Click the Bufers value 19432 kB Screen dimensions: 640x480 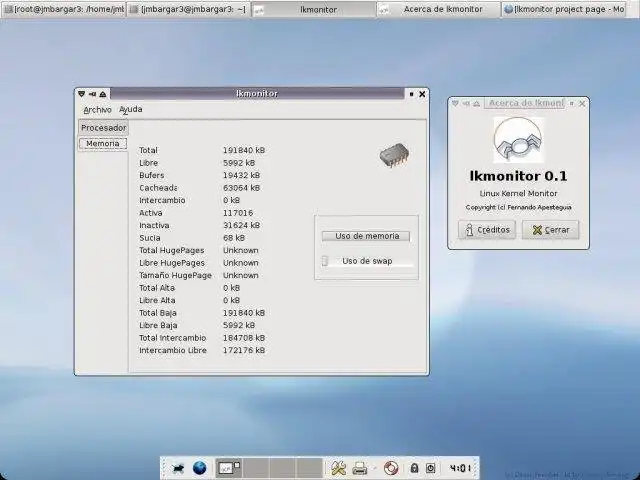pyautogui.click(x=241, y=175)
